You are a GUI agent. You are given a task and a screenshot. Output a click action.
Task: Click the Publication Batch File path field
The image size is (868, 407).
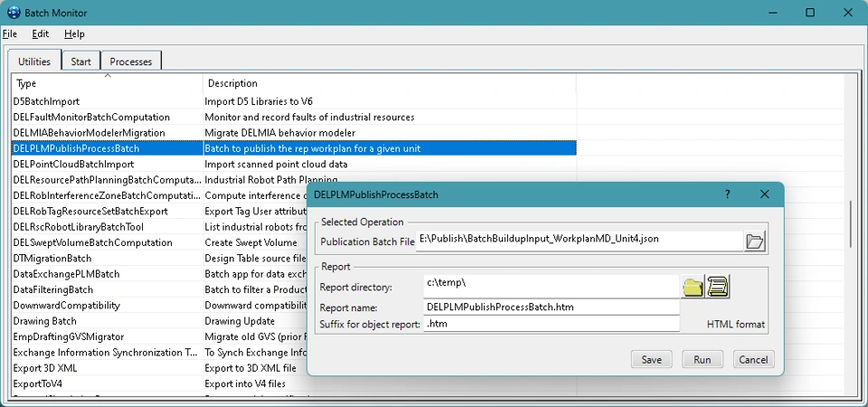pos(579,241)
